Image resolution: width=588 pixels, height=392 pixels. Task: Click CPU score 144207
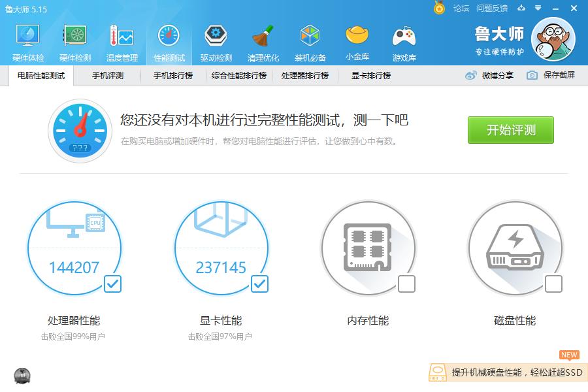[x=74, y=267]
